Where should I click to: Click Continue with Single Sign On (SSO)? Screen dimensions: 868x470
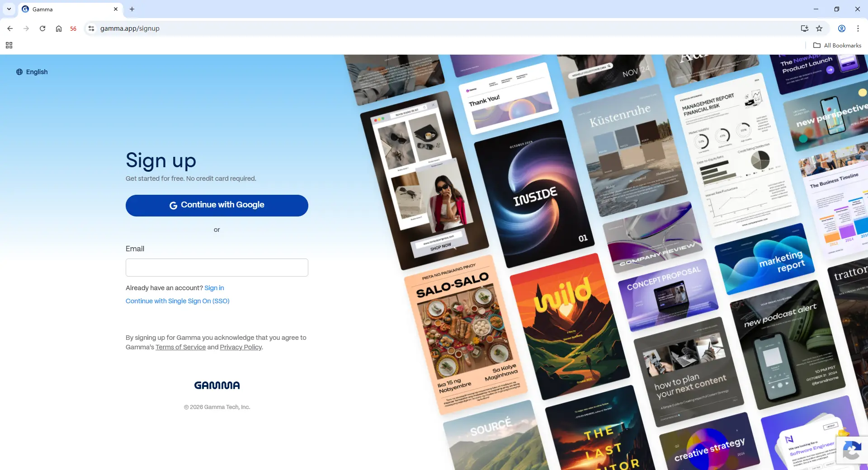tap(178, 301)
